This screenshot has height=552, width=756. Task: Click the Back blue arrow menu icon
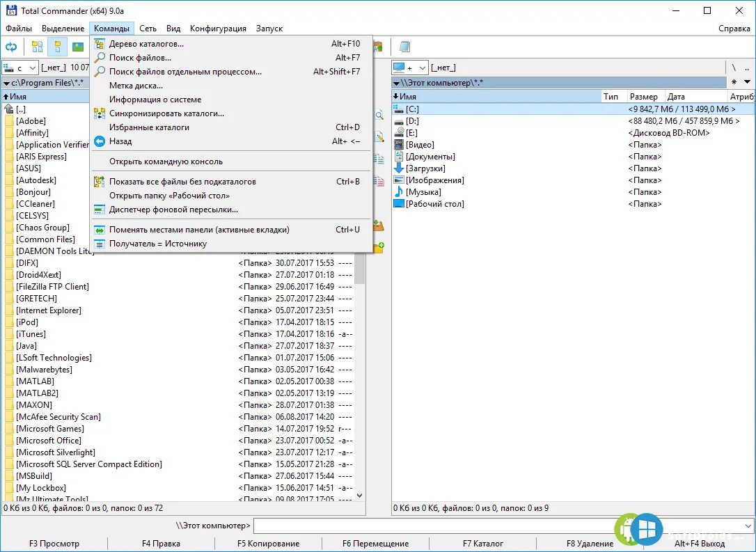100,141
